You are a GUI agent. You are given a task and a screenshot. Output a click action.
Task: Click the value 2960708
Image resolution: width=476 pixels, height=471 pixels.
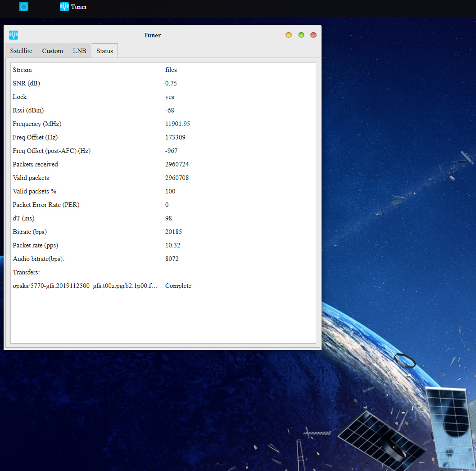pyautogui.click(x=177, y=178)
